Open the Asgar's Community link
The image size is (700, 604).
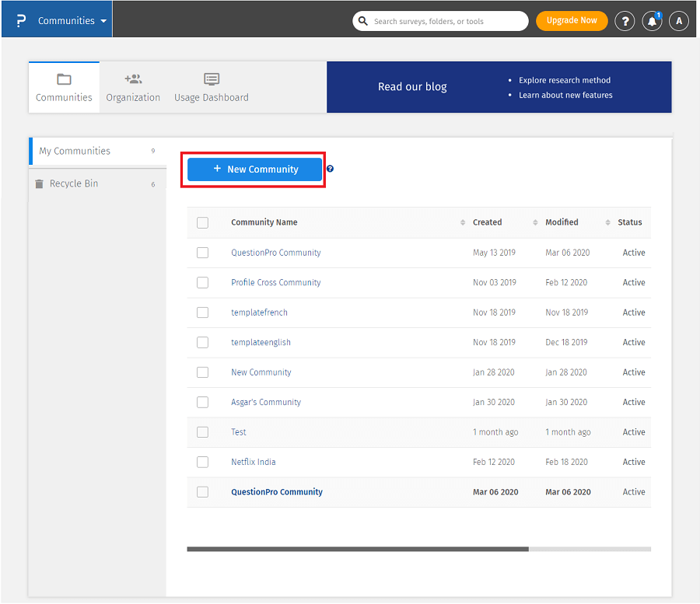click(266, 403)
